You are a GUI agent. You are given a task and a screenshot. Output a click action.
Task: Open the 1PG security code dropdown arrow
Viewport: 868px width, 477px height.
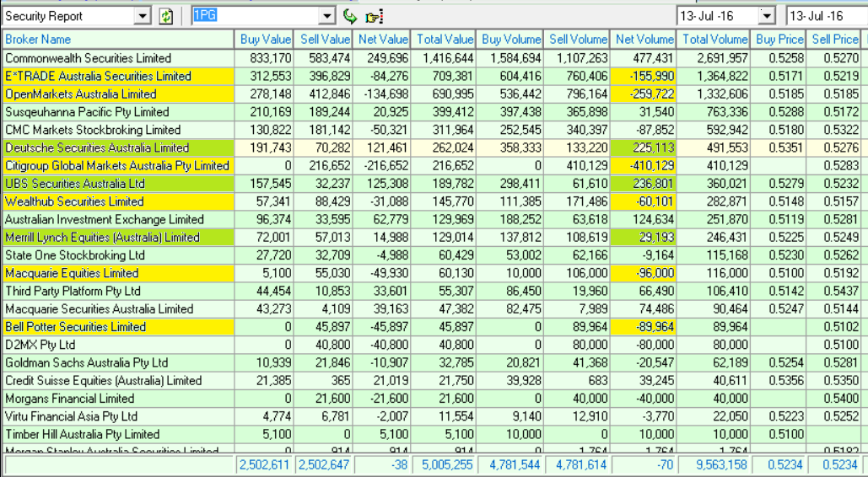327,17
